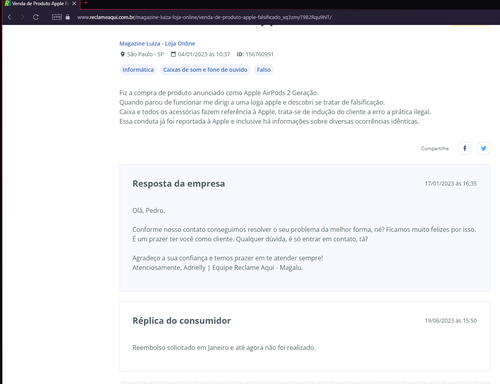Close the Venda de Produto Apple tab

coord(74,3)
